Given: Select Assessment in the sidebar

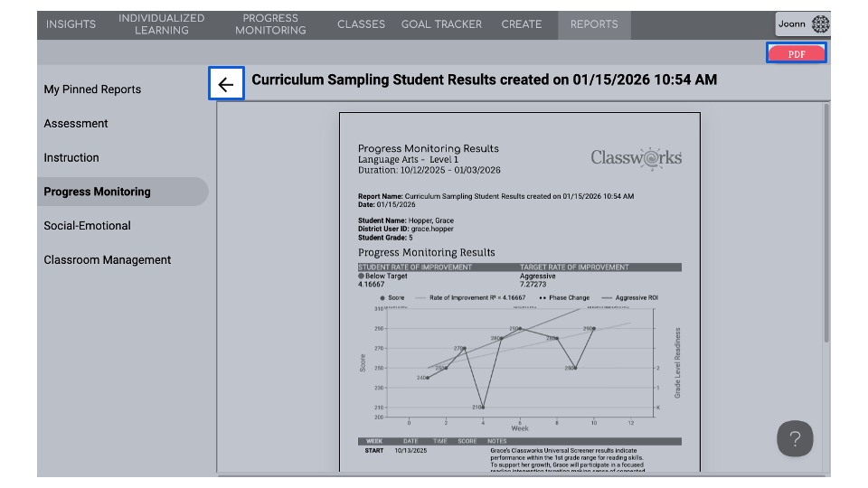Looking at the screenshot, I should pyautogui.click(x=76, y=124).
